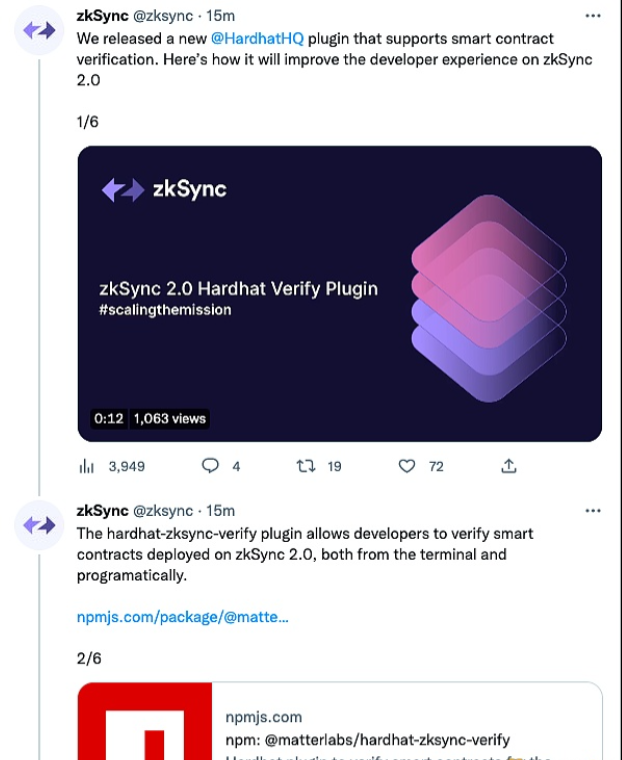Screen dimensions: 622x760
Task: Click the zkSync display name on first tweet
Action: (102, 16)
